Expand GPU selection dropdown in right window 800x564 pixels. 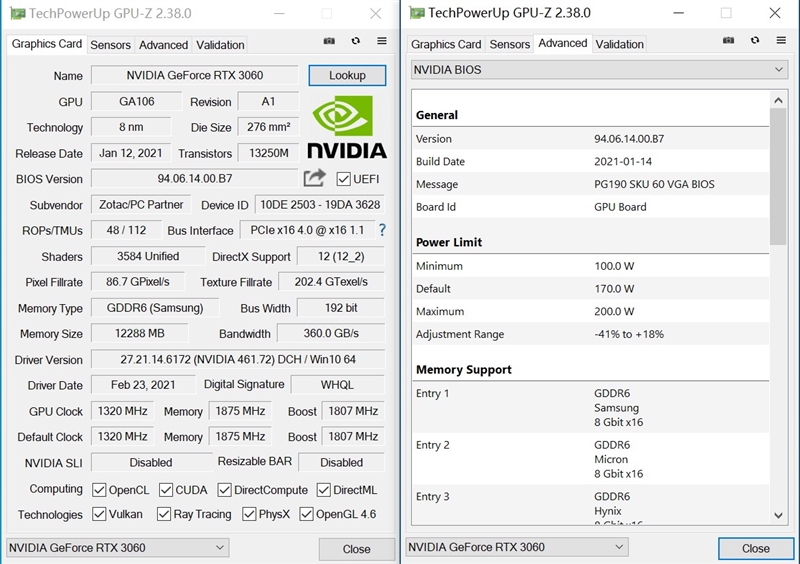point(516,547)
